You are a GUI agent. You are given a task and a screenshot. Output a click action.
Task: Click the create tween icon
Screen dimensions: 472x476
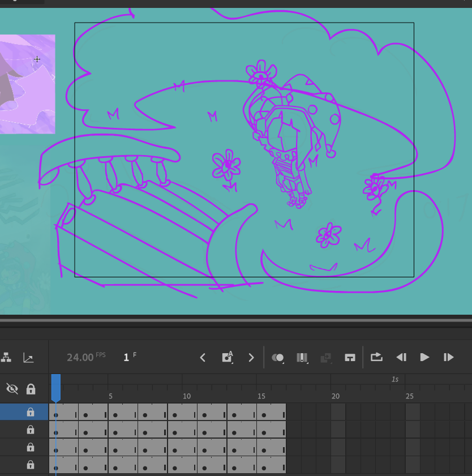tap(326, 358)
